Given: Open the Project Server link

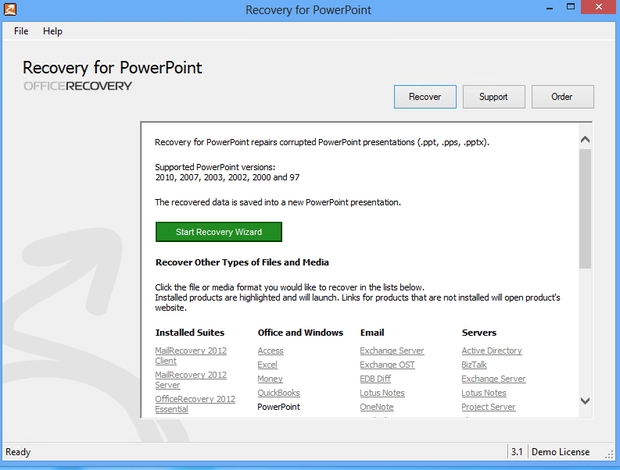Looking at the screenshot, I should coord(488,407).
